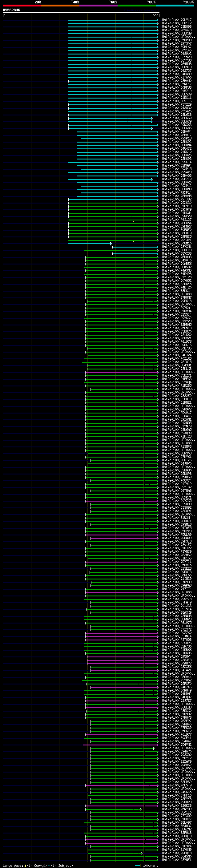
Task: Select the cyan ~100% identity legend segment
Action: point(175,6)
